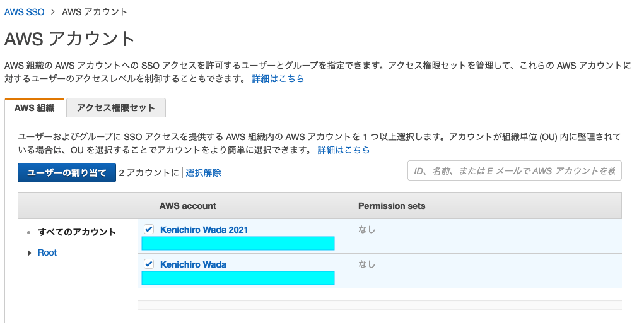644x332 pixels.
Task: Select すべてのアカウント in the tree
Action: 77,232
